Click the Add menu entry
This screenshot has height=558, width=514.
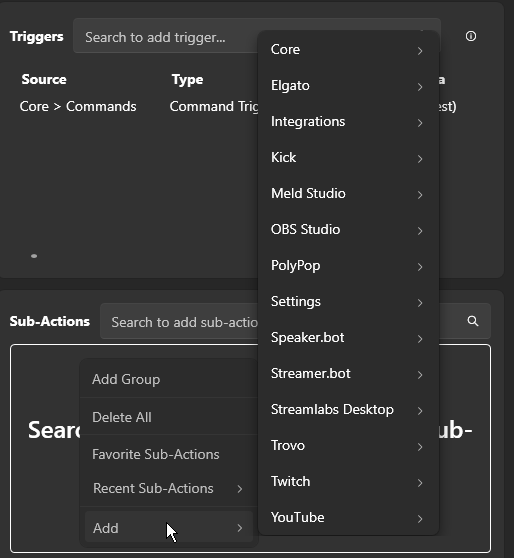(x=169, y=528)
